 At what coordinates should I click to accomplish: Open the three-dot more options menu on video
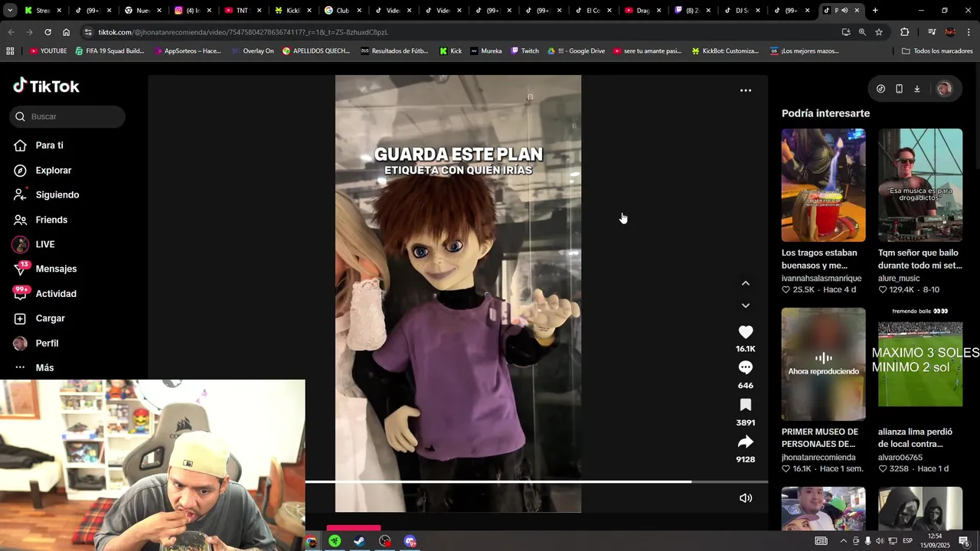pos(745,90)
